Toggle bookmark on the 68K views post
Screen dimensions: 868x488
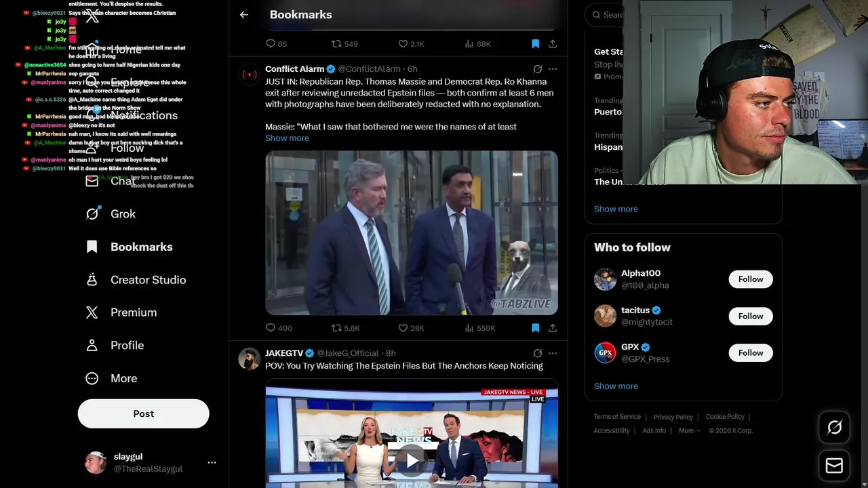[x=535, y=43]
